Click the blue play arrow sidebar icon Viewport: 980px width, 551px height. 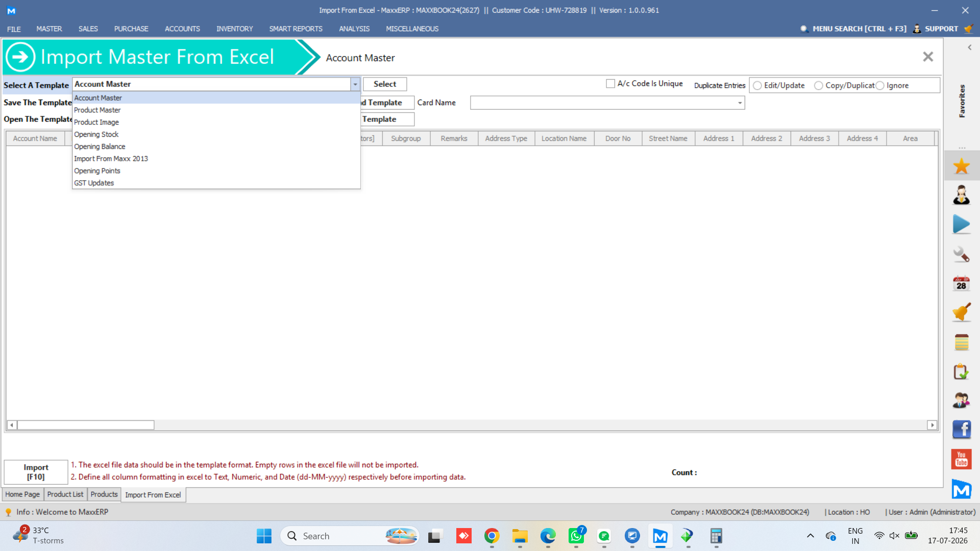pyautogui.click(x=961, y=224)
